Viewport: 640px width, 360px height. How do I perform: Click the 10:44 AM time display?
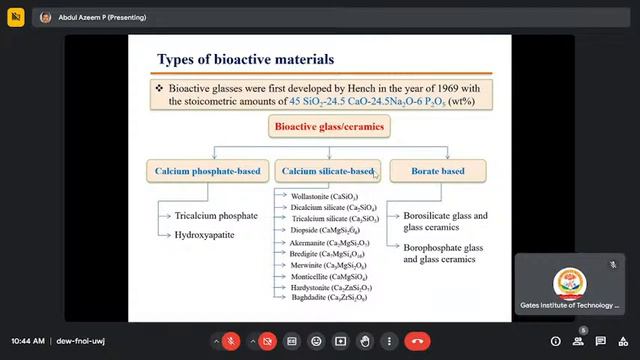[28, 341]
